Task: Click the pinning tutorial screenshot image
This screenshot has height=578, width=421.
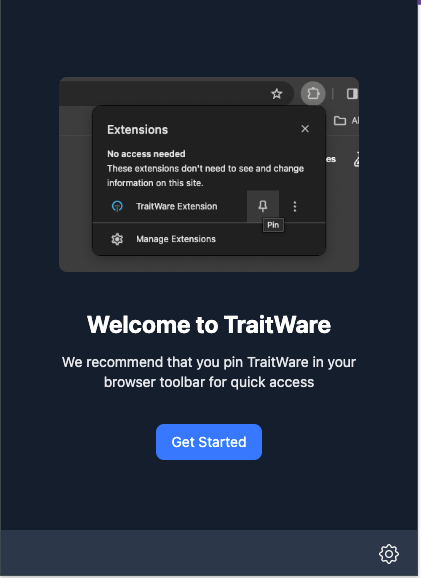Action: (x=209, y=174)
